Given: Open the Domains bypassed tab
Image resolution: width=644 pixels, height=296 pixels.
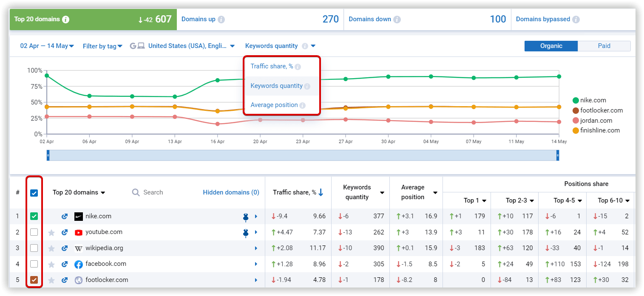Looking at the screenshot, I should (573, 20).
